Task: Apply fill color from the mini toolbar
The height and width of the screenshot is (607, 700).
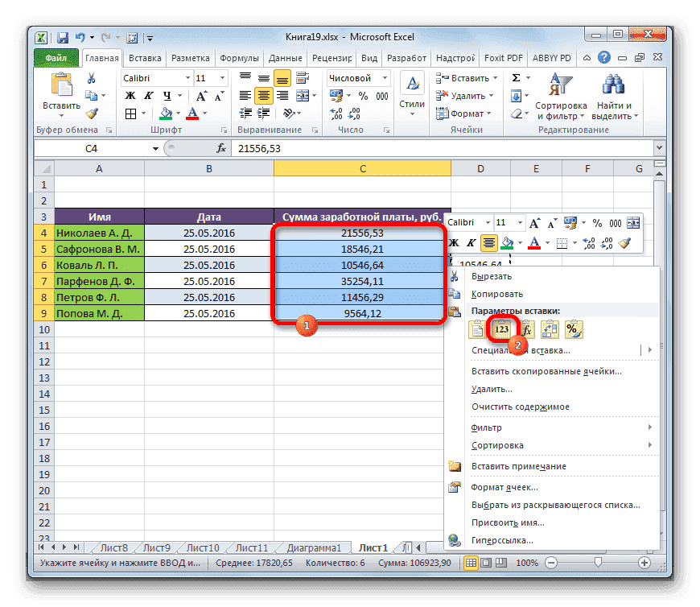Action: tap(507, 242)
